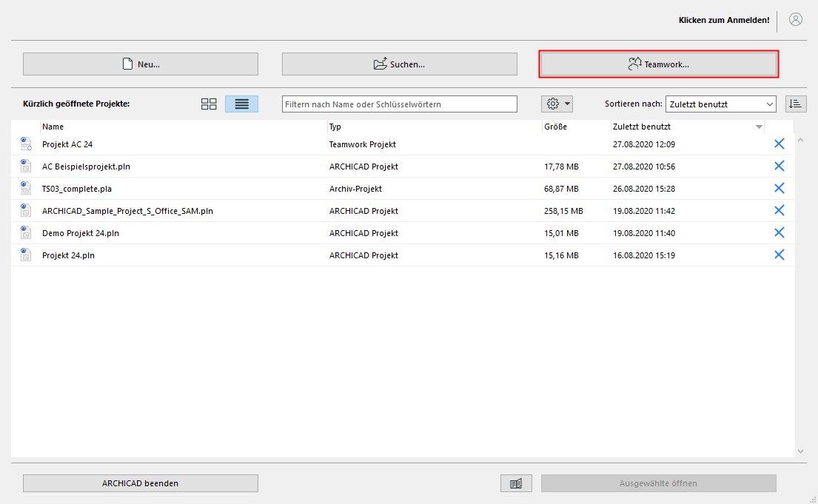Click the 258,15 MB size cell

(563, 211)
